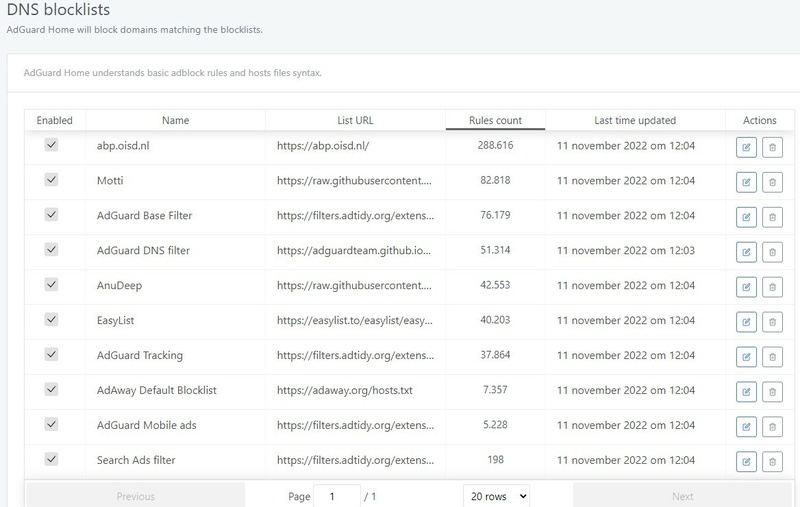Focus the page number input field
This screenshot has width=800, height=507.
(337, 496)
